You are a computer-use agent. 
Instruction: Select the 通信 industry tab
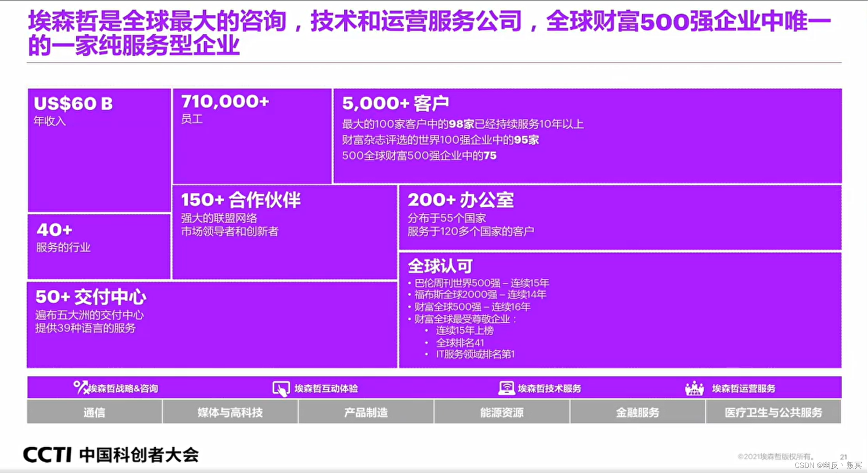(94, 412)
